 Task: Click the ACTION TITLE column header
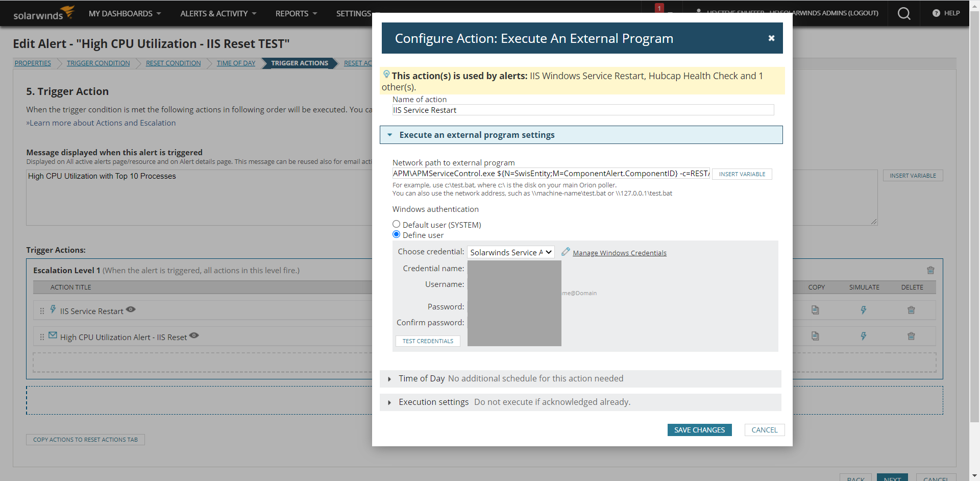tap(70, 287)
